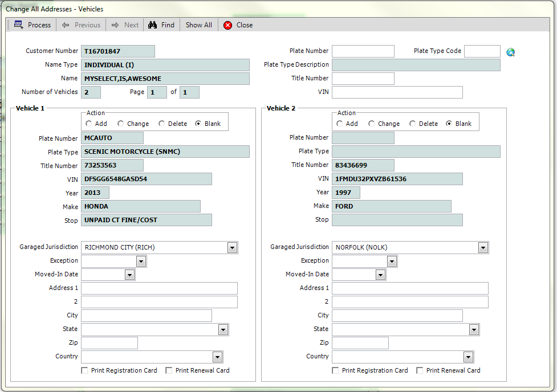Select Delete action for Vehicle 1

162,124
